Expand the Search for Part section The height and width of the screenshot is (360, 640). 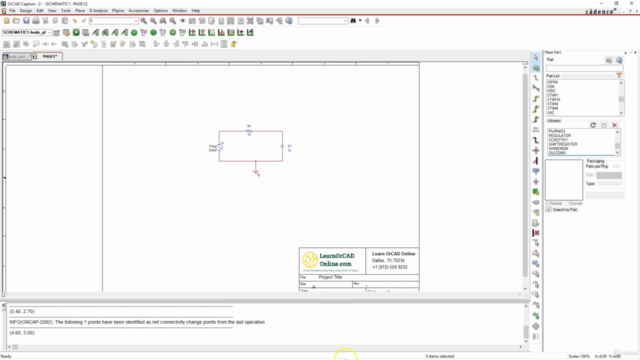(549, 209)
